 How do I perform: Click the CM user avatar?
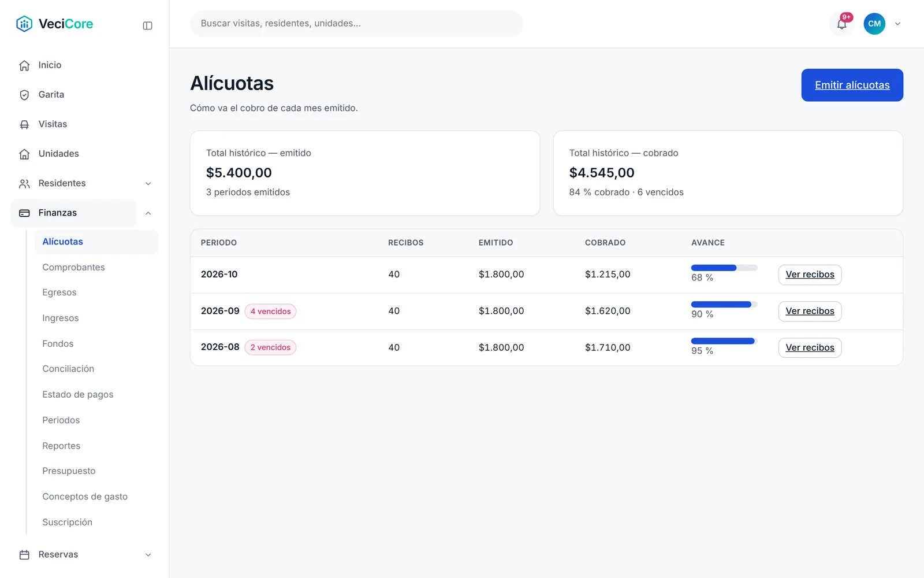click(x=874, y=24)
